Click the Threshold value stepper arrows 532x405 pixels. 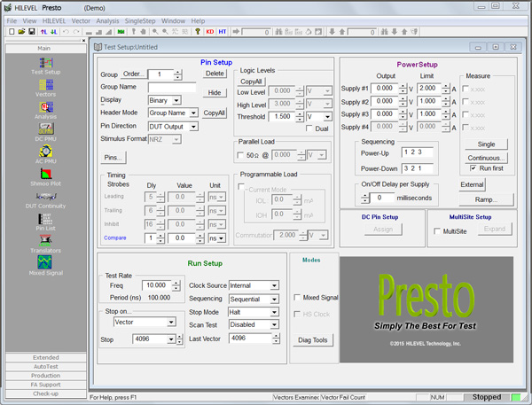click(x=300, y=117)
